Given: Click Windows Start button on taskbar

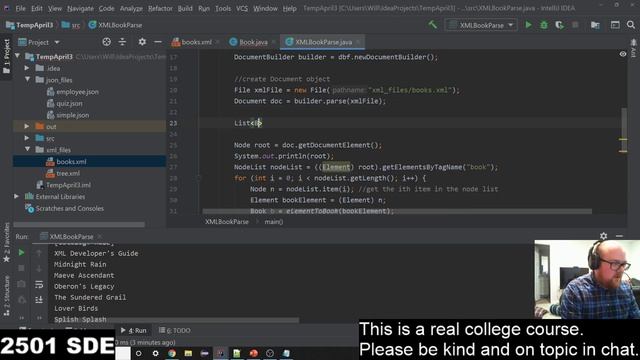Looking at the screenshot, I should (x=123, y=353).
